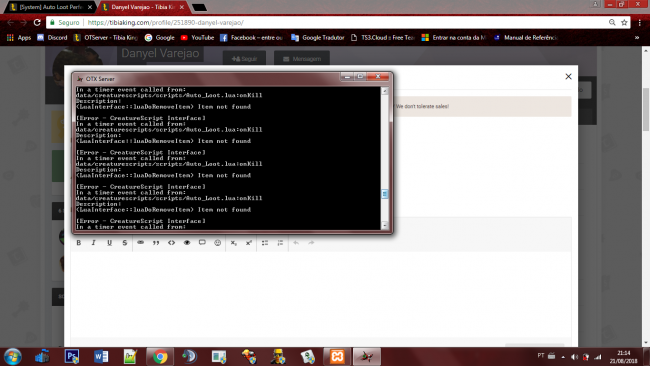Open the Windows Start menu
The width and height of the screenshot is (650, 366).
[x=12, y=356]
